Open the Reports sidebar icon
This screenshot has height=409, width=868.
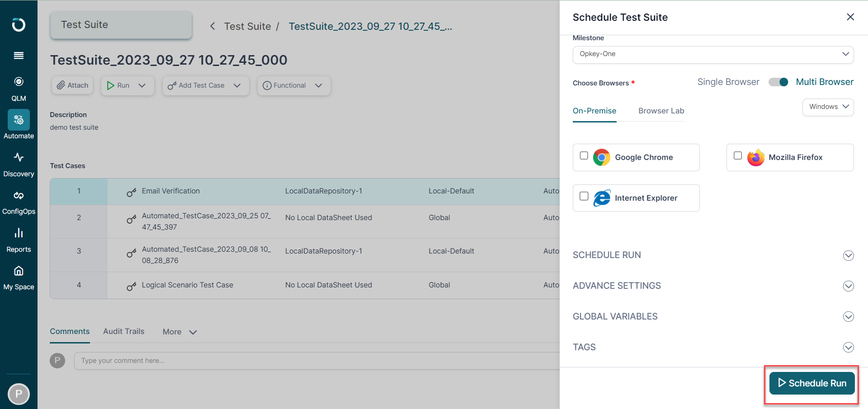coord(19,233)
